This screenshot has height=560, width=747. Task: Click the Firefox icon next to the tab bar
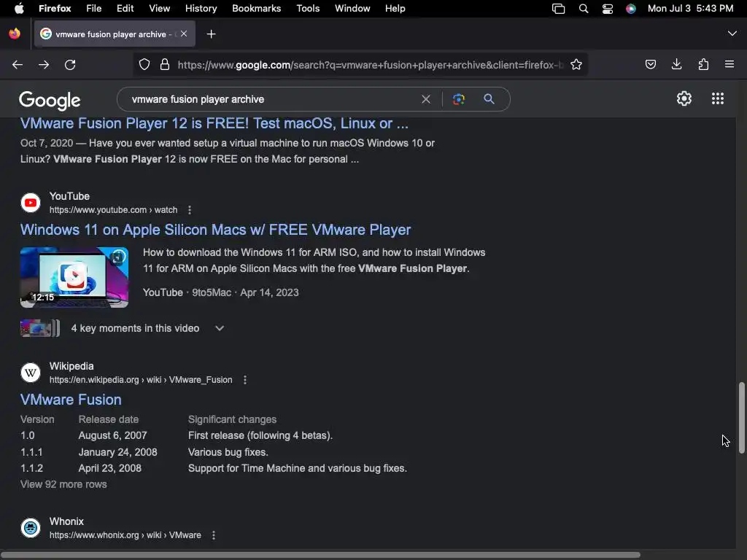pos(15,34)
